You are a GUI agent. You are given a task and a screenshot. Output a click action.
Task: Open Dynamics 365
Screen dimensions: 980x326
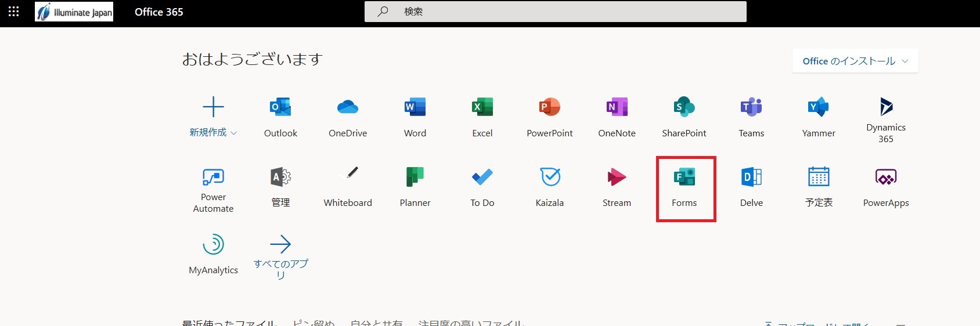tap(886, 120)
